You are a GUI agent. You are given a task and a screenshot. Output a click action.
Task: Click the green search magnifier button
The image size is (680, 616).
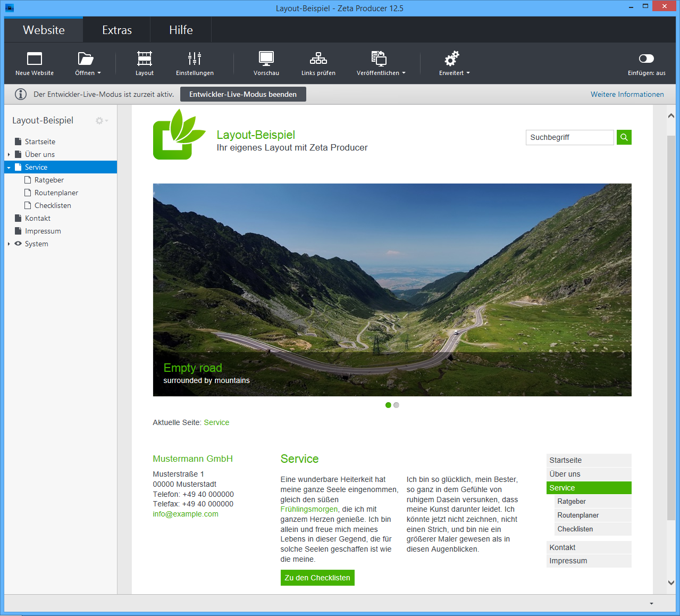point(624,137)
